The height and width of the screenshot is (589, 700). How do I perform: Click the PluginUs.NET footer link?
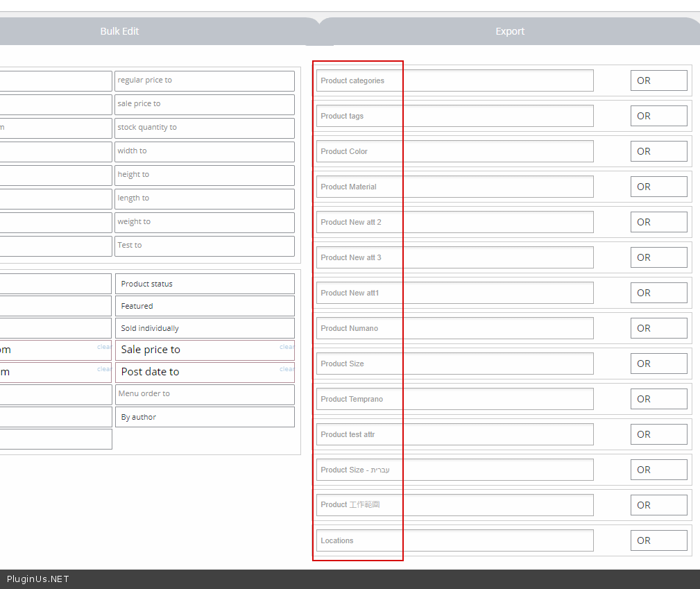coord(38,579)
